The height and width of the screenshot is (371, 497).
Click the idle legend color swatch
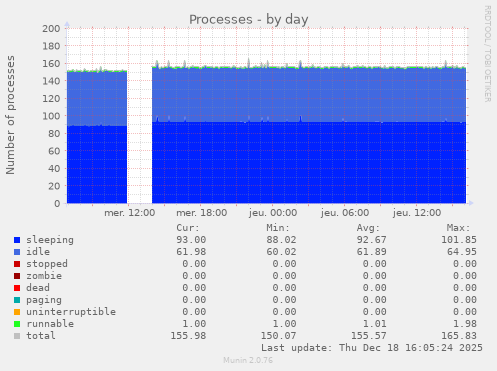17,252
